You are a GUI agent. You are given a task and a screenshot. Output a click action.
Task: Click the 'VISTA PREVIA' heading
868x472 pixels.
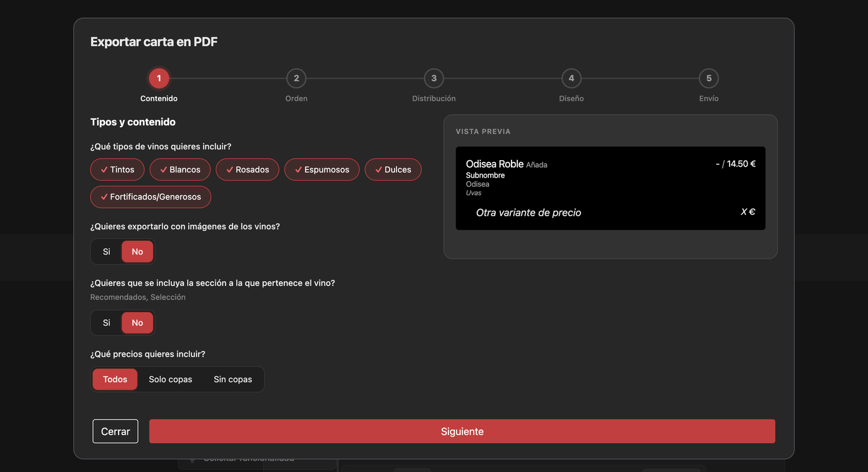click(483, 132)
